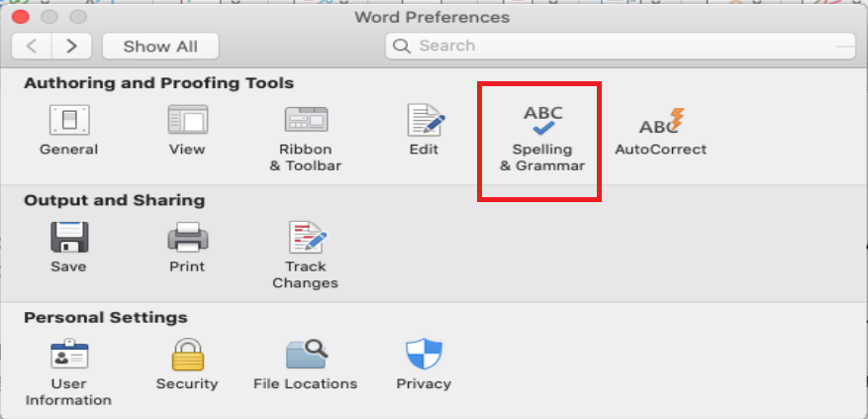Go back with the left arrow button
Screen dimensions: 868x419
coord(32,46)
